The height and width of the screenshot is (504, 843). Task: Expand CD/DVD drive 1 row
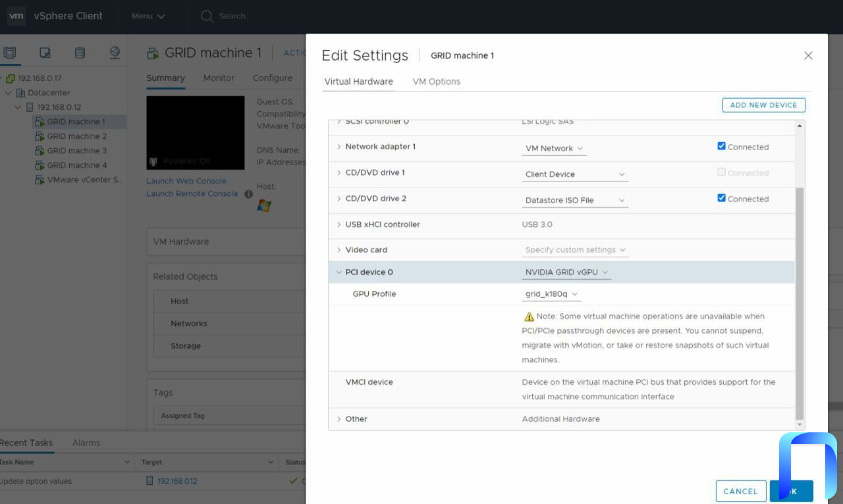[339, 172]
